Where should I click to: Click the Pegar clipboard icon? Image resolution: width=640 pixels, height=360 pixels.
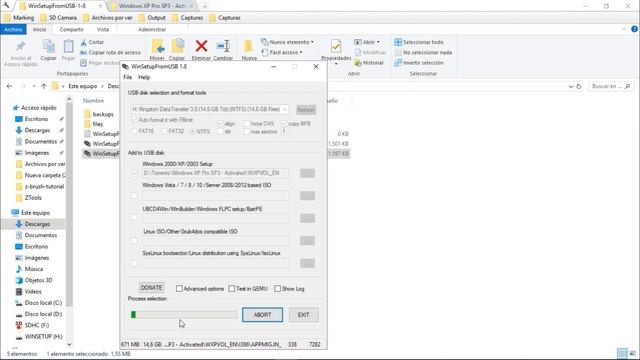point(68,47)
